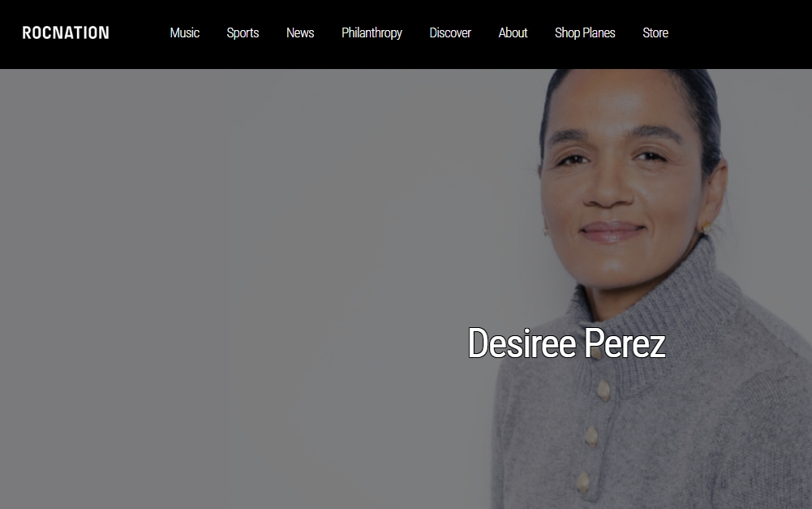Open the Shop Planes link
Screen dimensions: 812x509
585,33
